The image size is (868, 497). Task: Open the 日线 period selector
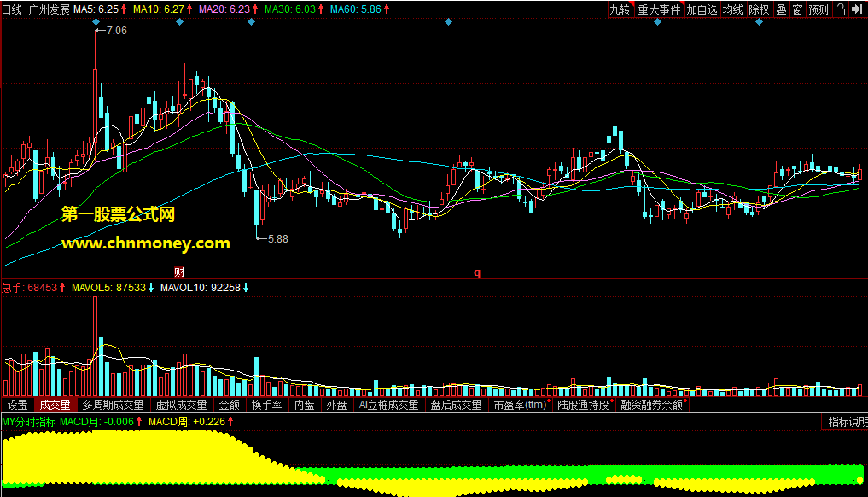tap(12, 9)
